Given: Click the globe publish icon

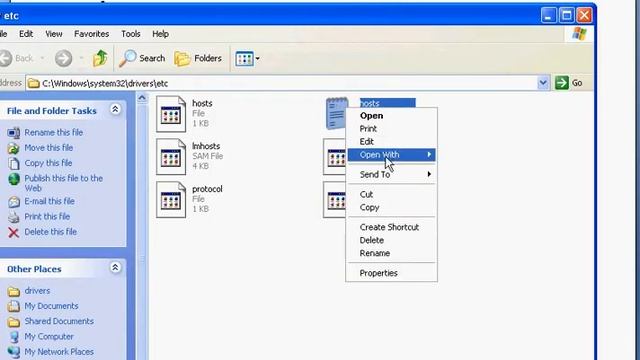Looking at the screenshot, I should pos(14,179).
